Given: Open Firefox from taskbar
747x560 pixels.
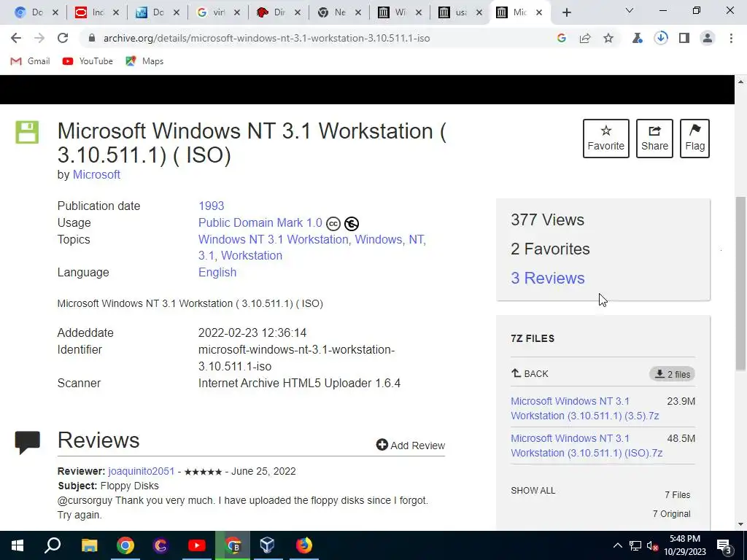Looking at the screenshot, I should click(303, 545).
